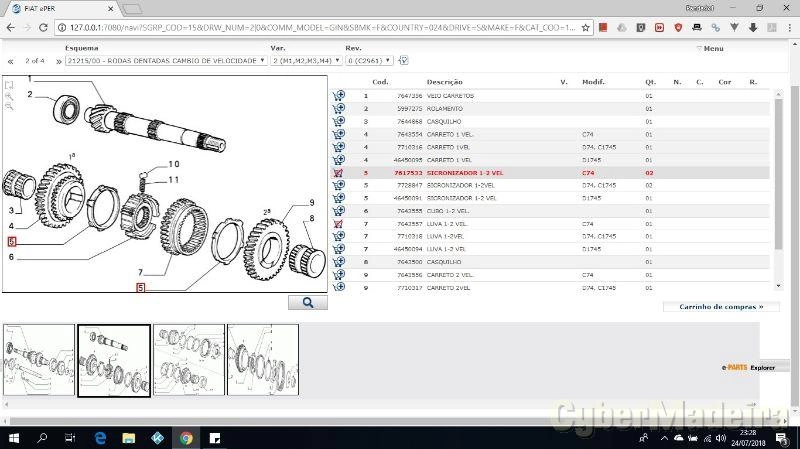
Task: Expand the Menu dropdown at top right
Action: click(x=710, y=48)
